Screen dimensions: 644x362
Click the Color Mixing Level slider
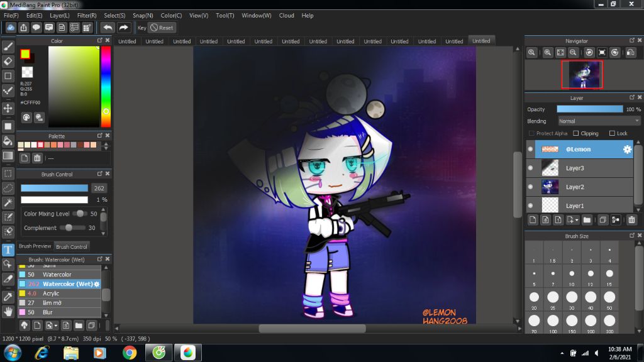click(x=80, y=214)
